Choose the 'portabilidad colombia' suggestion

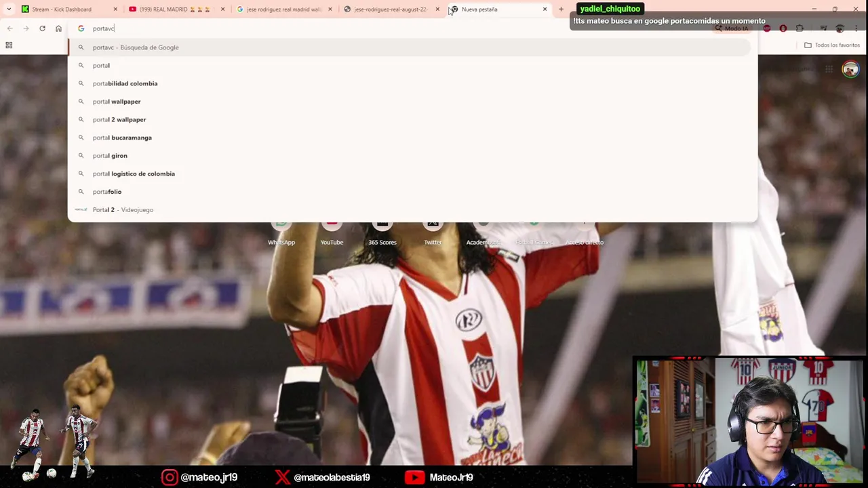coord(412,83)
